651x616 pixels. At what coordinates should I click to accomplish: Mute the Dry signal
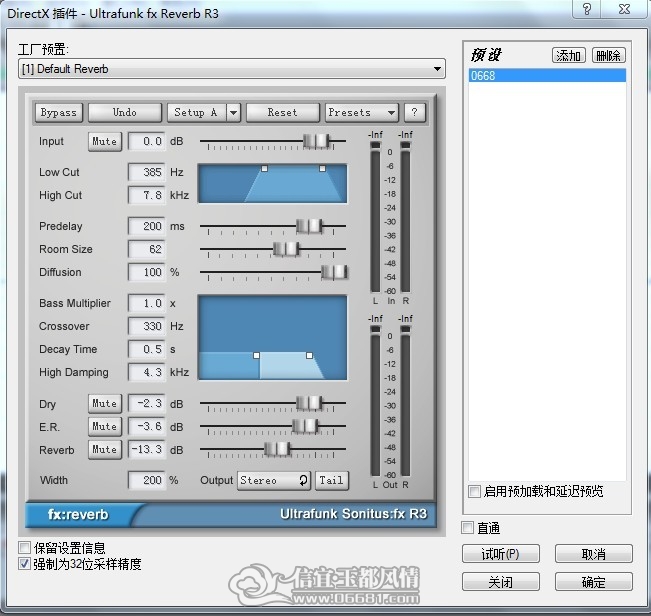click(105, 403)
